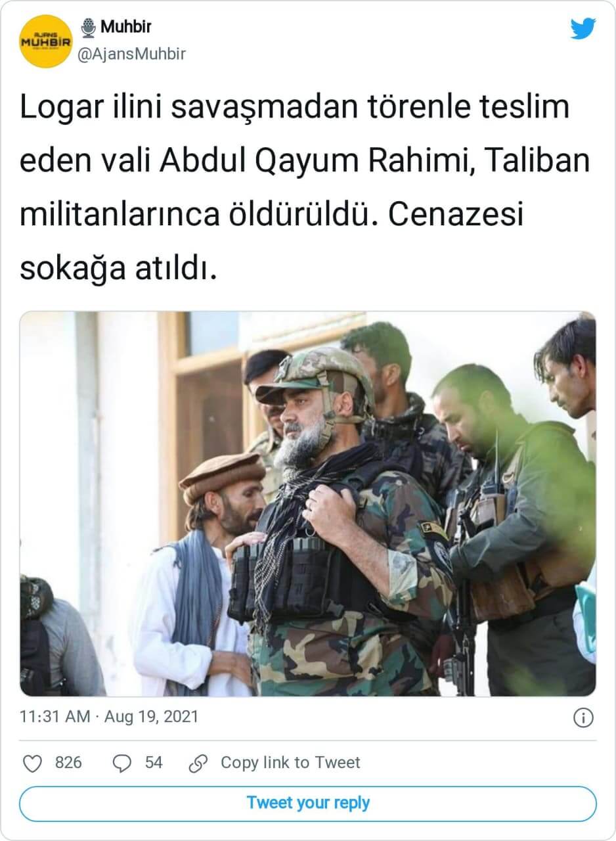Click the microphone emoji beside Muhbir name
The image size is (616, 841).
tap(87, 28)
